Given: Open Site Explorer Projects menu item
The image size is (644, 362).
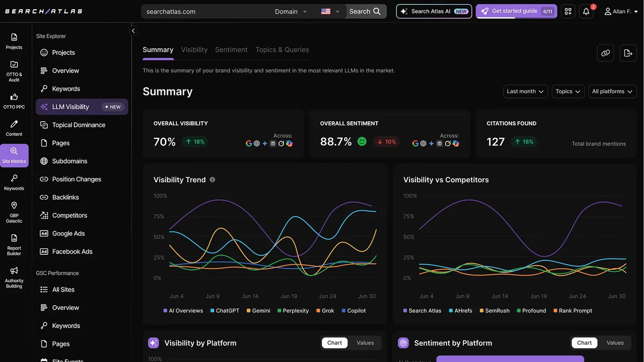Looking at the screenshot, I should [82, 53].
